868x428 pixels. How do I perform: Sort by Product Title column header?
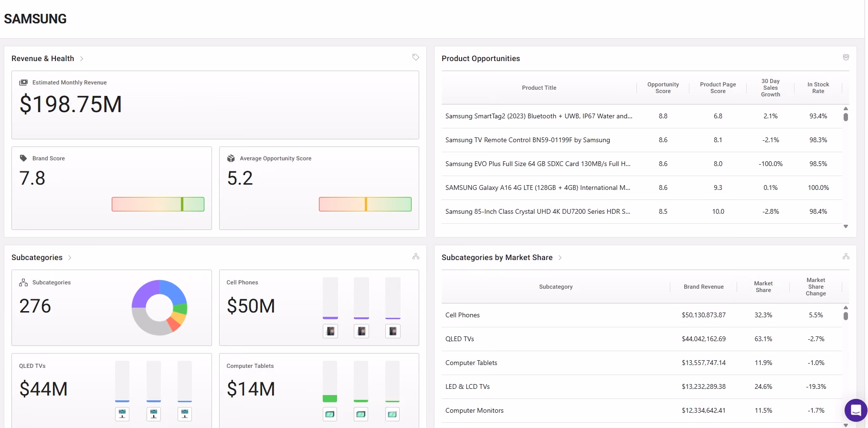(539, 88)
